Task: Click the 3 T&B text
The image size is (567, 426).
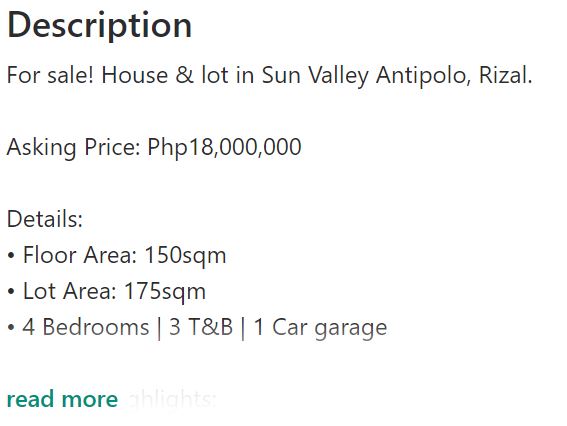Action: coord(201,327)
